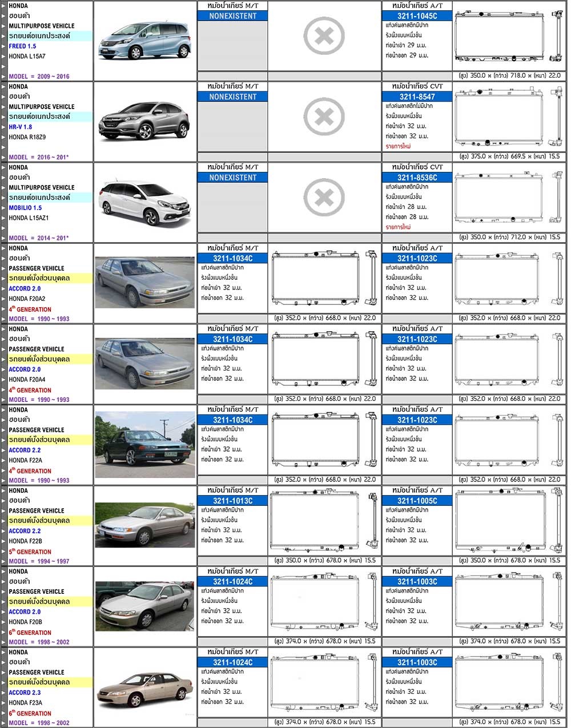Click the MODEL = 2009 ~ 2016 year range
Screen dimensions: 571x728
[39, 77]
